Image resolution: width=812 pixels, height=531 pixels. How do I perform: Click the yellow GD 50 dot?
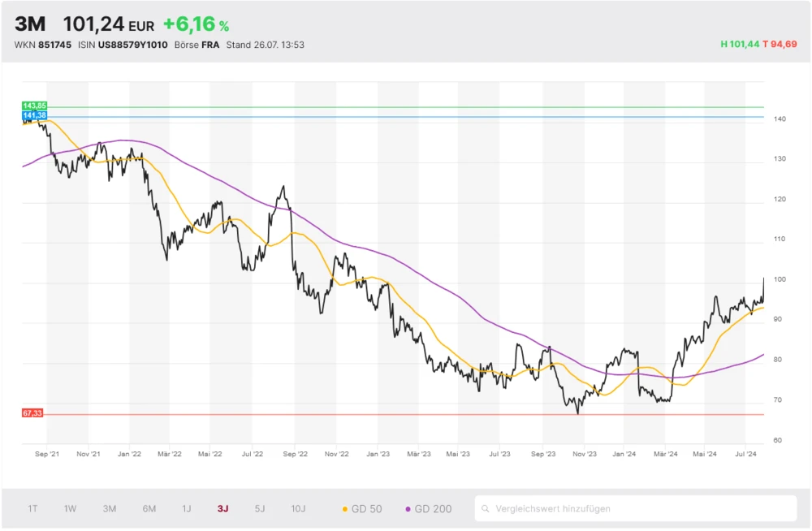[344, 509]
